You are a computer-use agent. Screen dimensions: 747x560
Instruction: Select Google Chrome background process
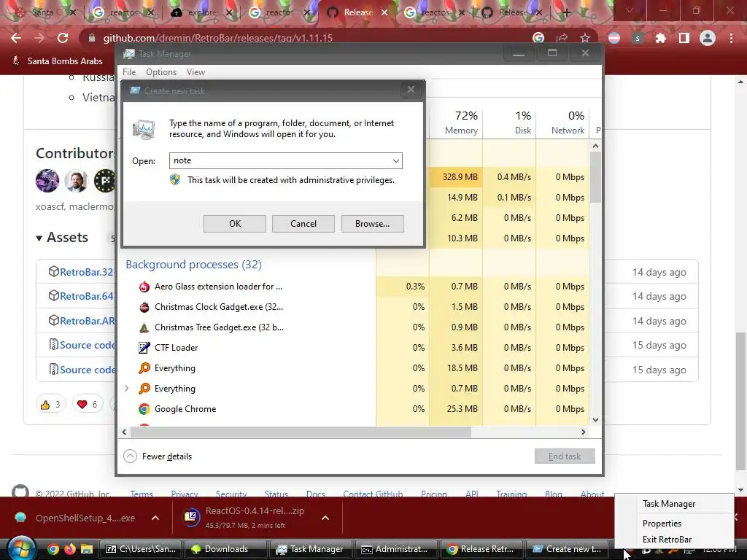pyautogui.click(x=185, y=408)
